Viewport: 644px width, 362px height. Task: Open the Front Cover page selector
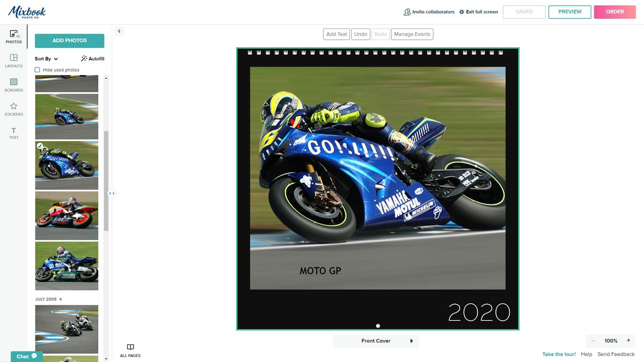(x=376, y=341)
